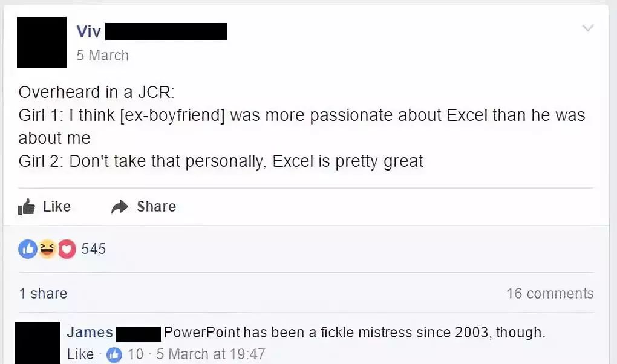The height and width of the screenshot is (364, 617).
Task: Click the thumbs-up Like icon under post
Action: point(27,207)
